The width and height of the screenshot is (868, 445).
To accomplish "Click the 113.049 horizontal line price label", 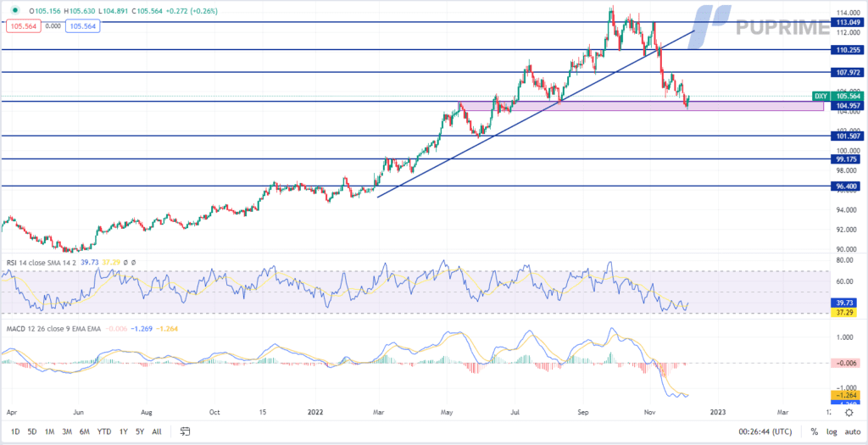I will (x=847, y=22).
